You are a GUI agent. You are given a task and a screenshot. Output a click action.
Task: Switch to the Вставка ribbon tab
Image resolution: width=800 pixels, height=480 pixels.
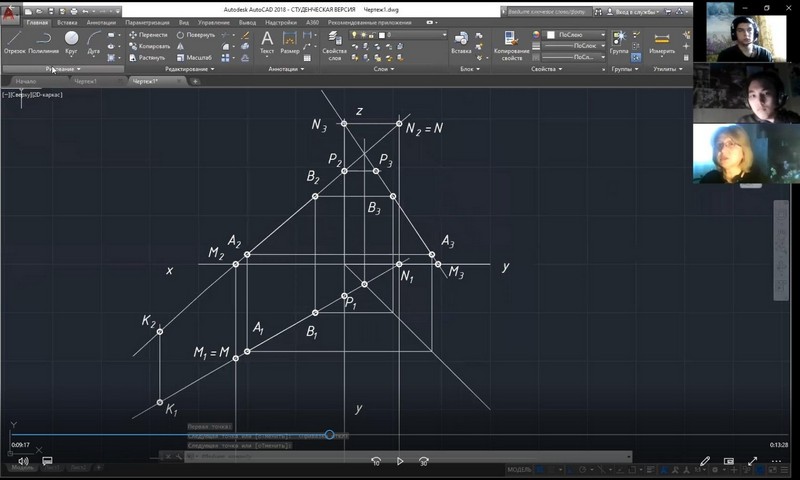tap(67, 21)
